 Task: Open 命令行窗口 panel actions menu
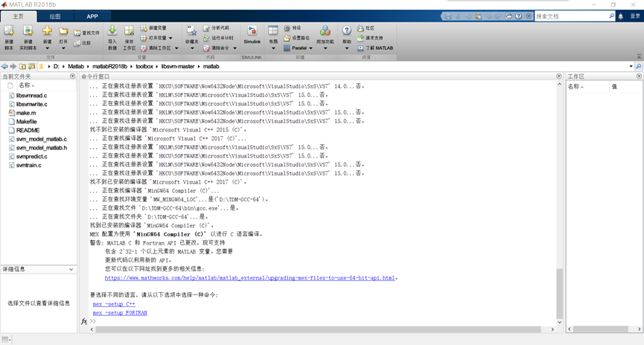[x=558, y=77]
